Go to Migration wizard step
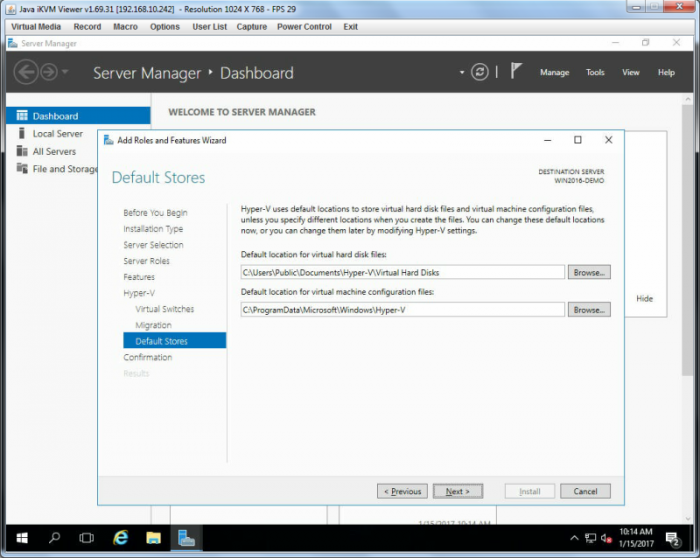Image resolution: width=700 pixels, height=558 pixels. click(x=153, y=325)
